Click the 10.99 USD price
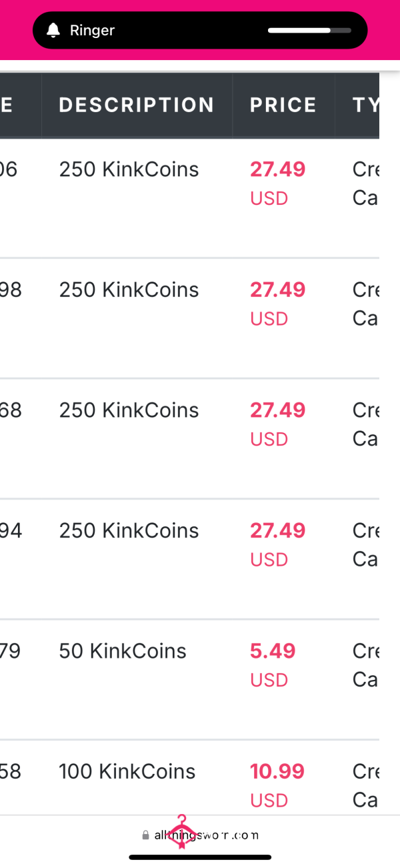400x868 pixels. [x=277, y=785]
